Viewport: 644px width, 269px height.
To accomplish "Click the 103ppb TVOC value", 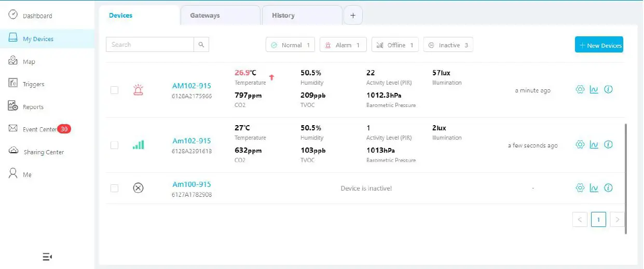I will coord(313,151).
